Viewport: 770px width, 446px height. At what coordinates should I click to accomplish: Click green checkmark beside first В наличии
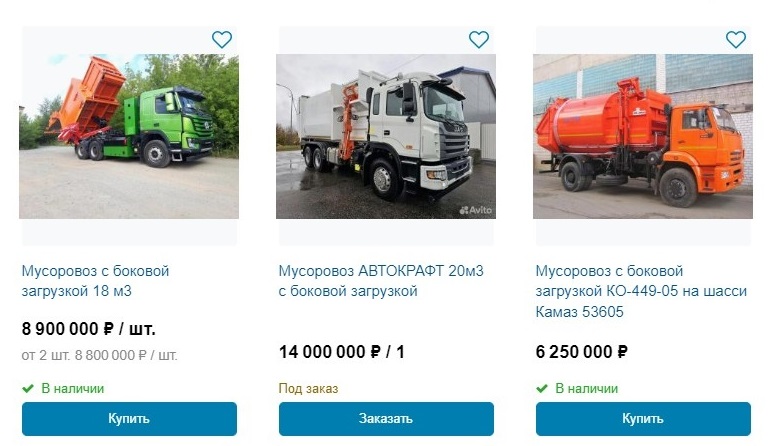click(28, 389)
